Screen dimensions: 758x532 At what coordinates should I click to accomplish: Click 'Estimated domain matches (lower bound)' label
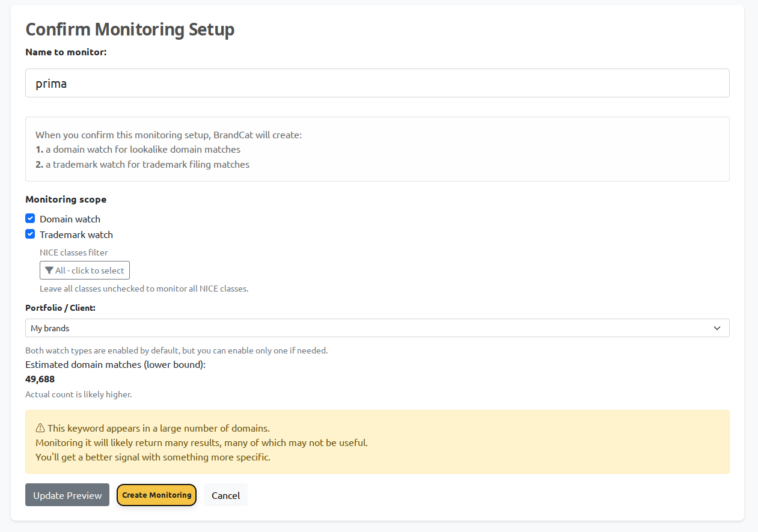pos(115,364)
